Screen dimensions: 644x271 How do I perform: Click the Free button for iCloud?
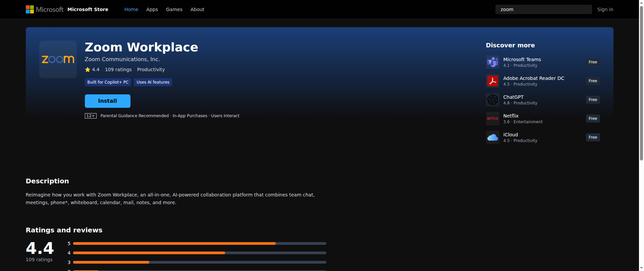[x=593, y=137]
